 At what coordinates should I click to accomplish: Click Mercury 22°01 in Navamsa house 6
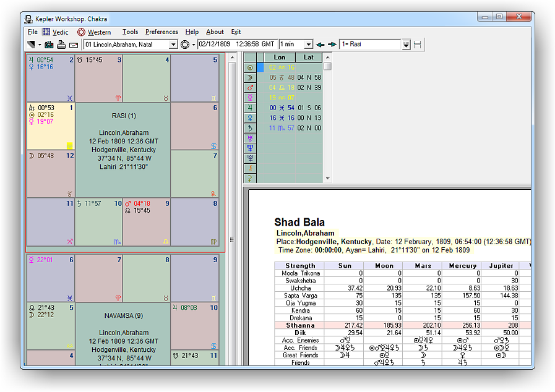pos(41,260)
